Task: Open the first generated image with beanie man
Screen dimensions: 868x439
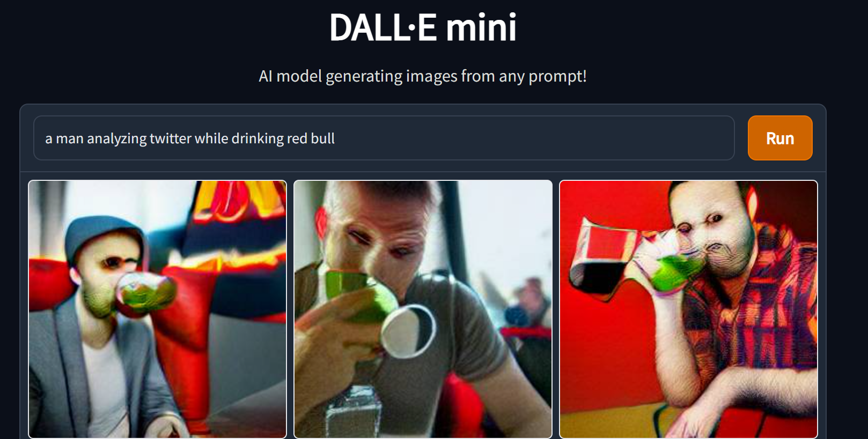Action: pos(157,309)
